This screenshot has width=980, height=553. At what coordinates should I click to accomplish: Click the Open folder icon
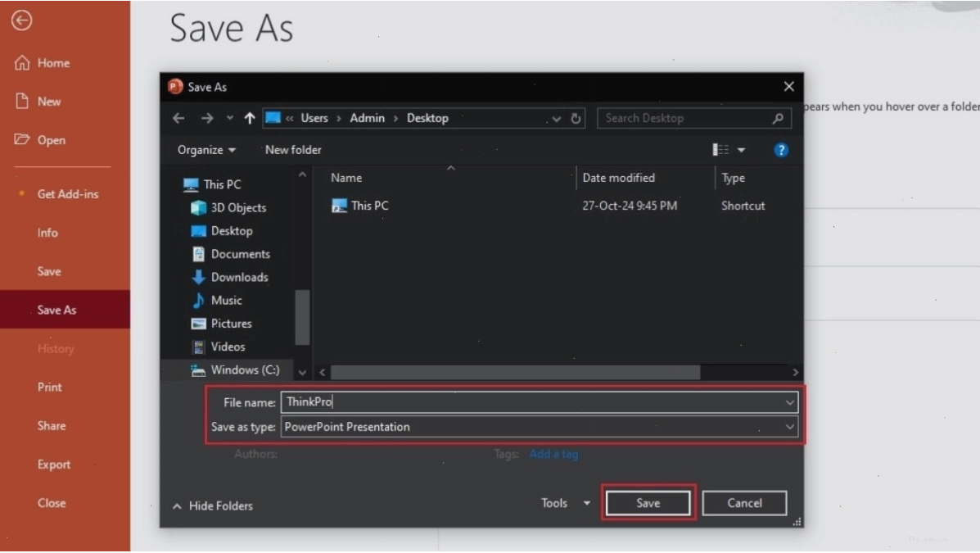point(22,139)
